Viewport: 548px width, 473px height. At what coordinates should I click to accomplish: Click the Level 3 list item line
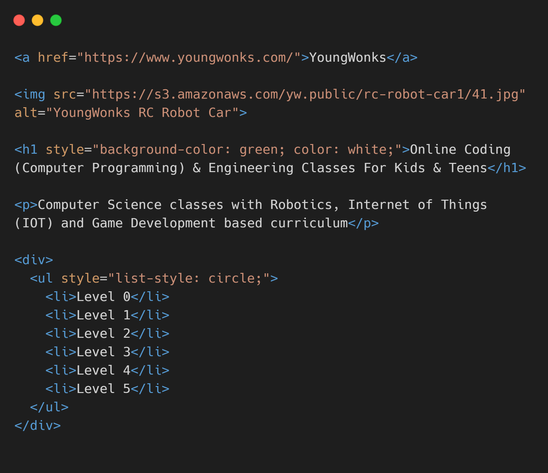[x=107, y=352]
